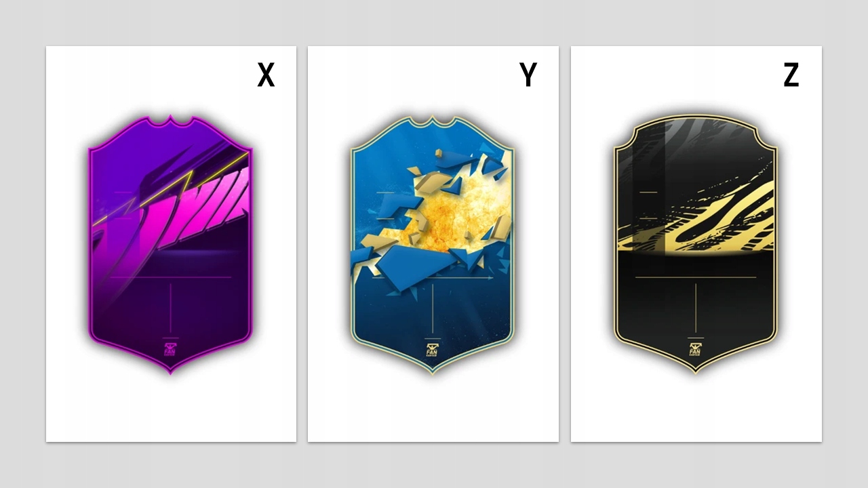Image resolution: width=868 pixels, height=488 pixels.
Task: Select the blue shattered card design
Action: click(x=433, y=244)
